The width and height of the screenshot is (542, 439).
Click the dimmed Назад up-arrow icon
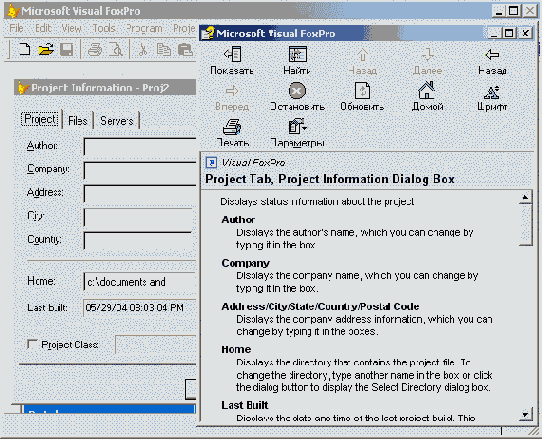(362, 60)
